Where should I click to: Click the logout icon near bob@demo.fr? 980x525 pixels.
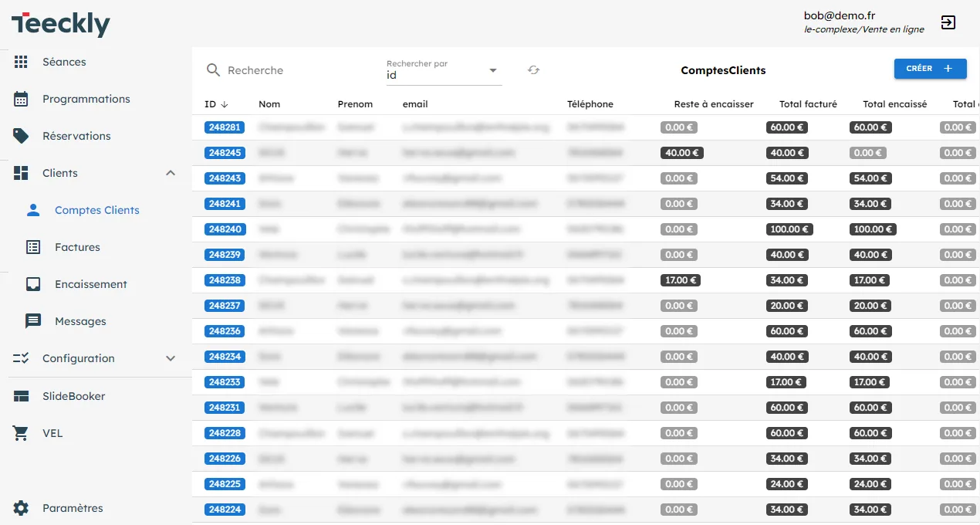948,22
